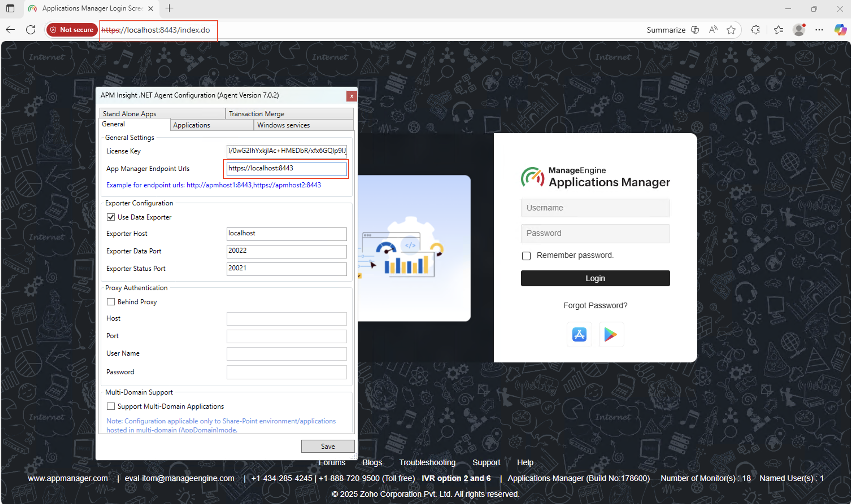Click the Forgot Password? link

pos(595,305)
